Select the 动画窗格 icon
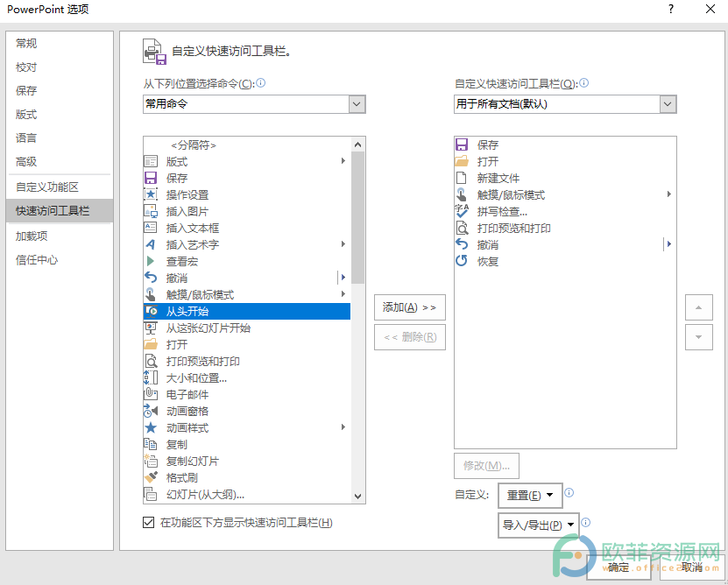Viewport: 728px width, 585px height. (x=151, y=411)
